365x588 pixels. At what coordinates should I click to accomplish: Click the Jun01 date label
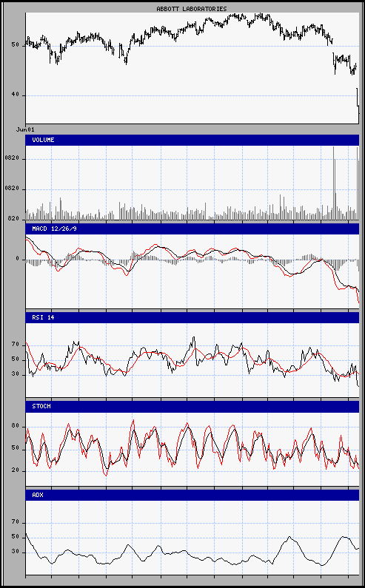point(25,129)
